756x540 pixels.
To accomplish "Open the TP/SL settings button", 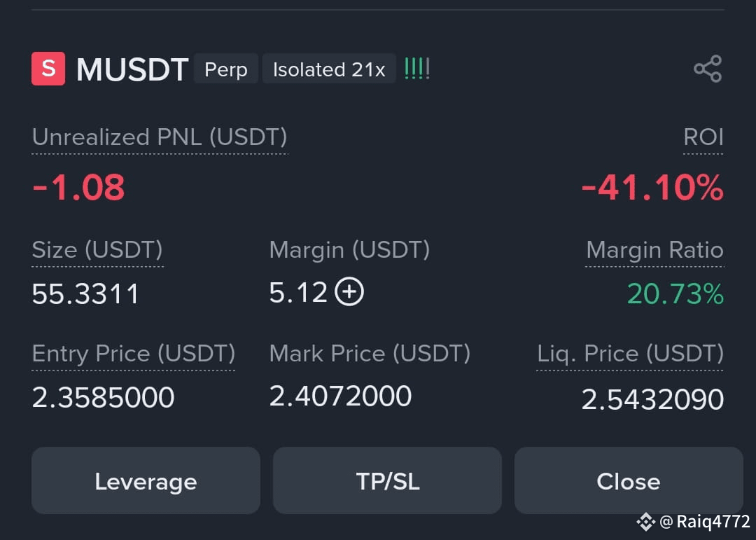I will pos(387,480).
